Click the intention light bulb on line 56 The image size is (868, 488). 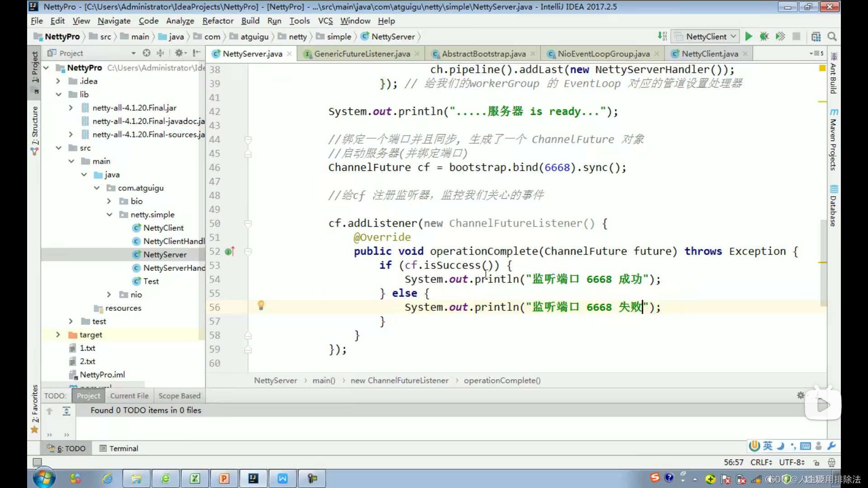coord(261,305)
